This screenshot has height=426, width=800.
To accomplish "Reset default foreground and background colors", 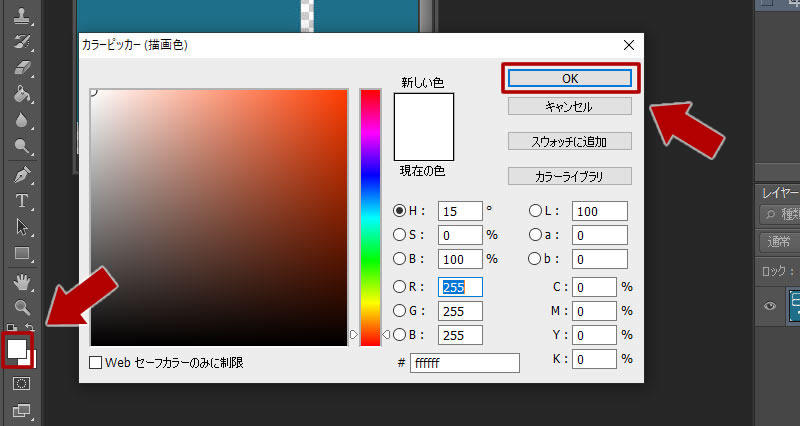I will [x=12, y=327].
